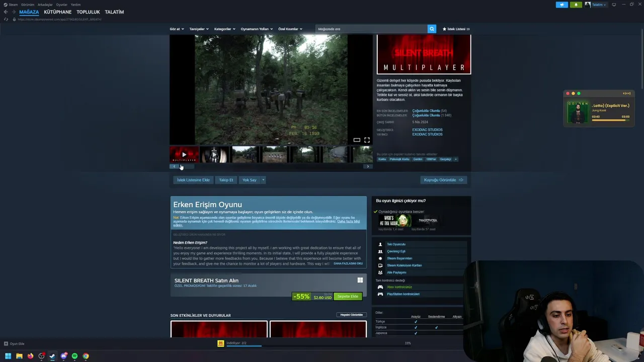Open the Yardım menu
Viewport: 644px width, 362px height.
(75, 5)
